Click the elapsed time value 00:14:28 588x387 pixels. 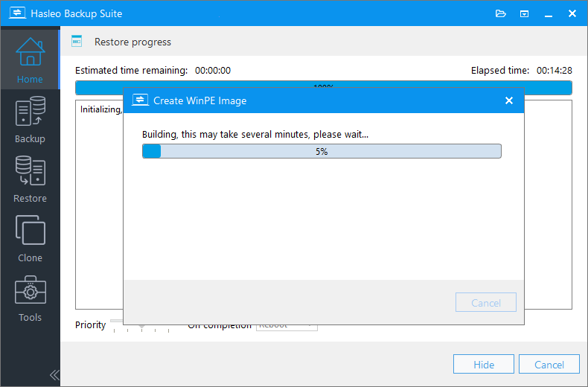pyautogui.click(x=555, y=71)
